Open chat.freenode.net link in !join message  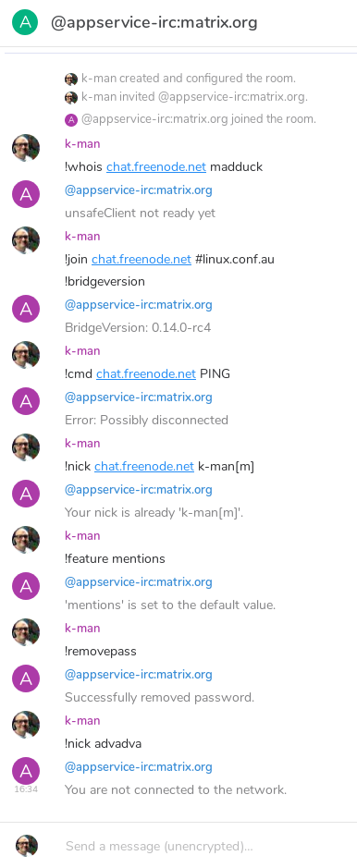coord(142,259)
